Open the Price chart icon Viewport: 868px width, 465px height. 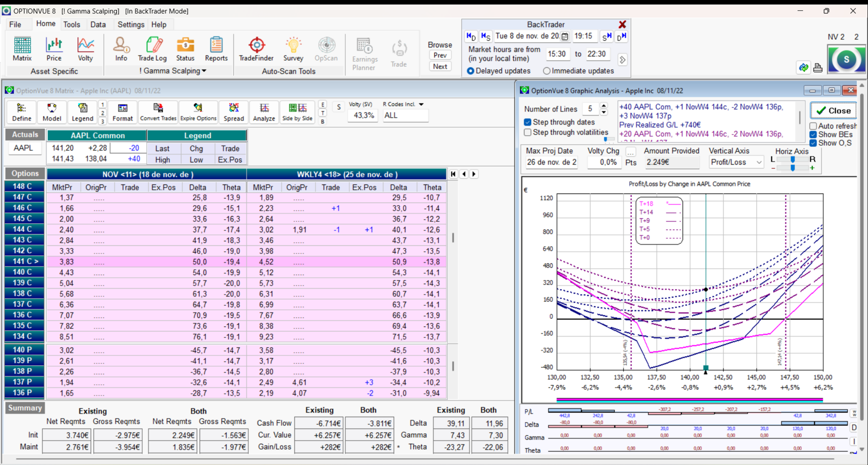pyautogui.click(x=54, y=49)
